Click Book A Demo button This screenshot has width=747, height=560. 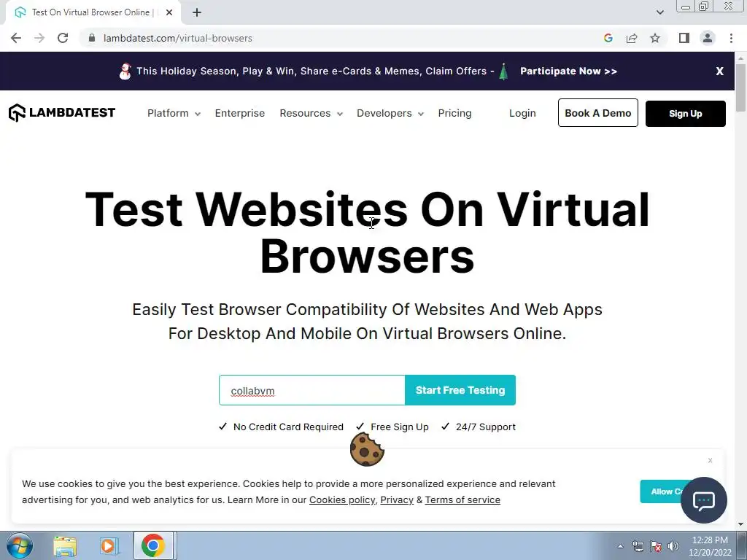tap(598, 113)
